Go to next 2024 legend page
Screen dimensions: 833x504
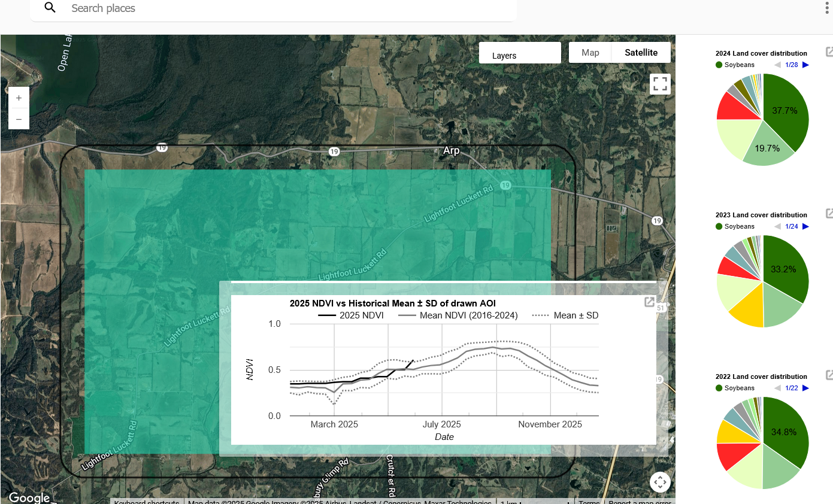(x=806, y=65)
